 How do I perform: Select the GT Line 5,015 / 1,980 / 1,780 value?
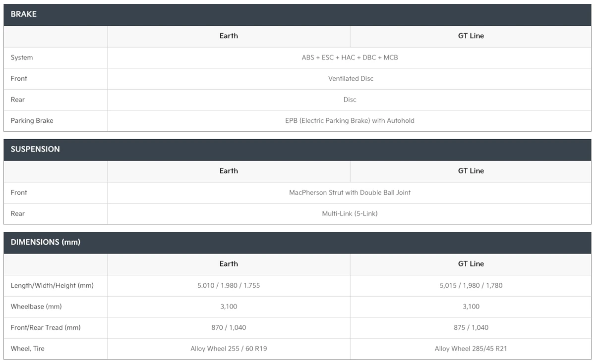pos(471,286)
